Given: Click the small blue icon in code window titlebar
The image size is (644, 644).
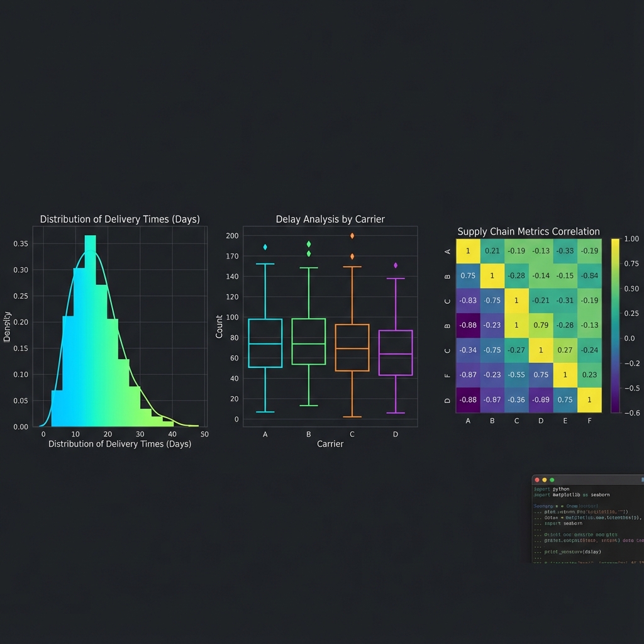Looking at the screenshot, I should [x=641, y=479].
